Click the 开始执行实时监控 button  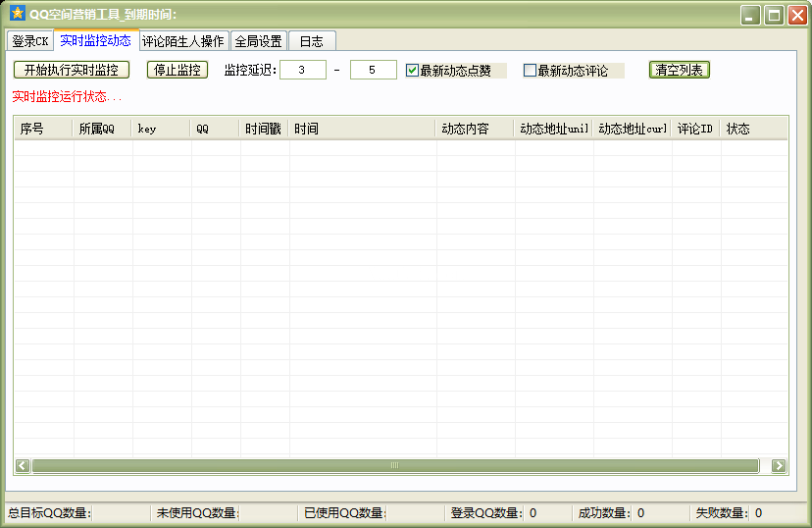[x=72, y=70]
